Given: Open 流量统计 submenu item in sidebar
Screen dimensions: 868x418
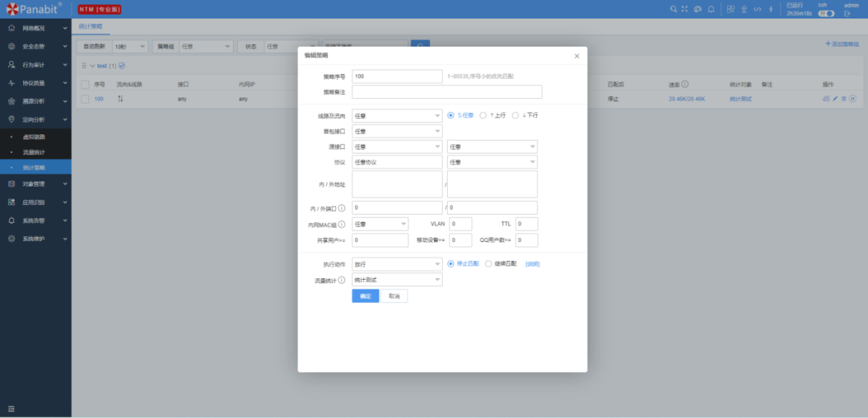Looking at the screenshot, I should tap(35, 152).
